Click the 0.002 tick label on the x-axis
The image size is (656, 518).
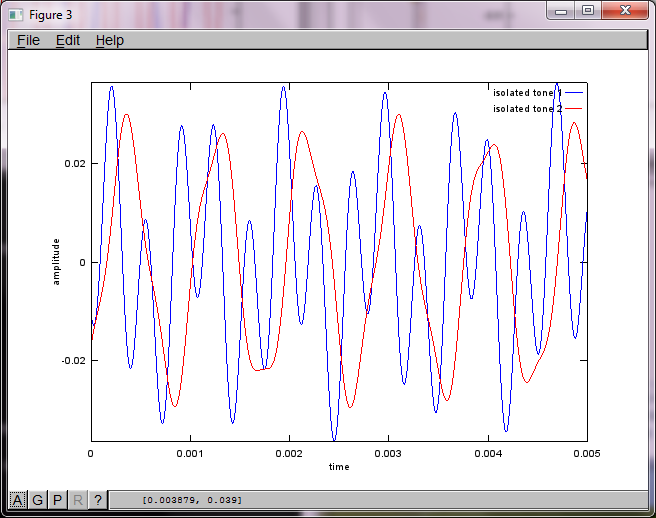pos(289,454)
